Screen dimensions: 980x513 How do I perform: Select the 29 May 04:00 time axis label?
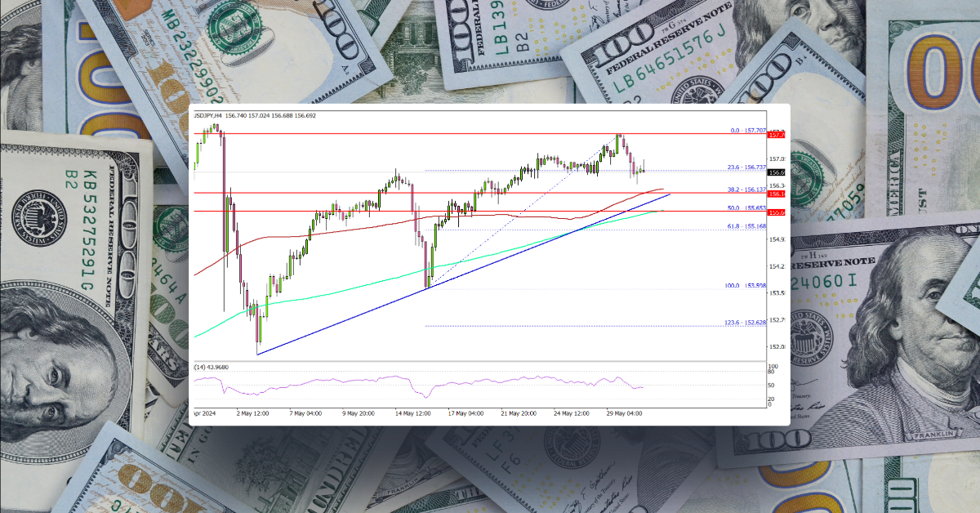coord(625,412)
